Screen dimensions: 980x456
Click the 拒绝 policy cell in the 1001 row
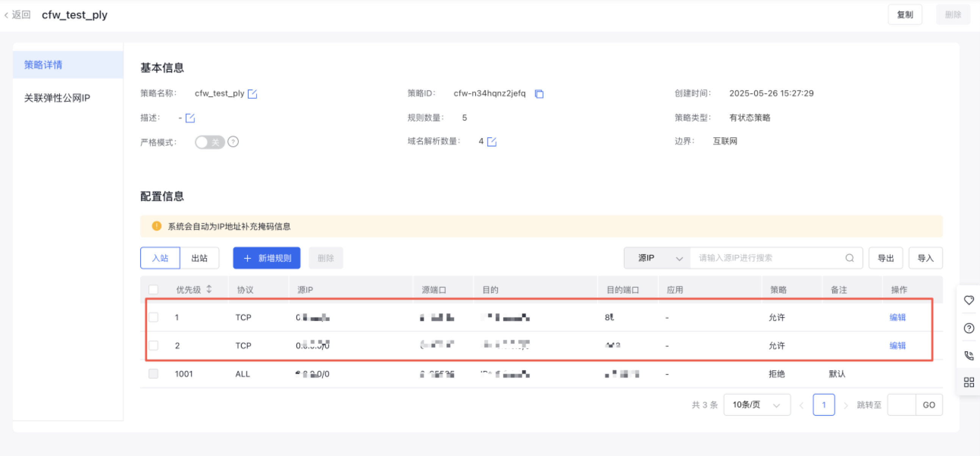point(776,374)
